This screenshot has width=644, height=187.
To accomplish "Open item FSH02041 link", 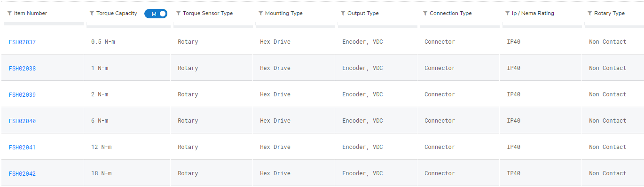I will point(22,148).
